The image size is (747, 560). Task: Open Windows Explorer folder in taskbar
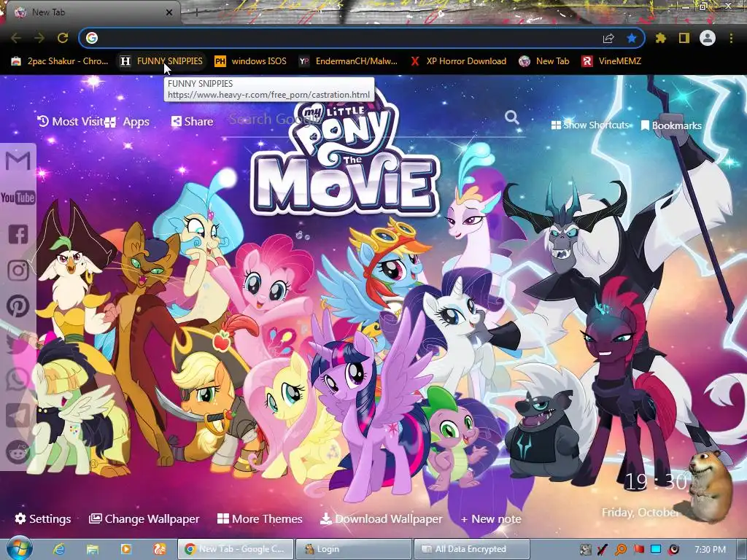click(x=93, y=549)
